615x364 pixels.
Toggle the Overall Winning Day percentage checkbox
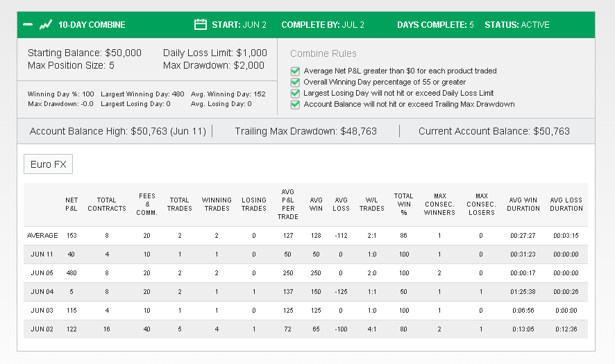[x=295, y=83]
